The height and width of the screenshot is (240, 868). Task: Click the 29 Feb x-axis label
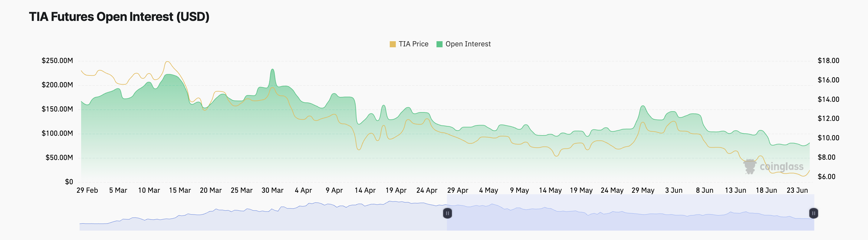[x=87, y=190]
